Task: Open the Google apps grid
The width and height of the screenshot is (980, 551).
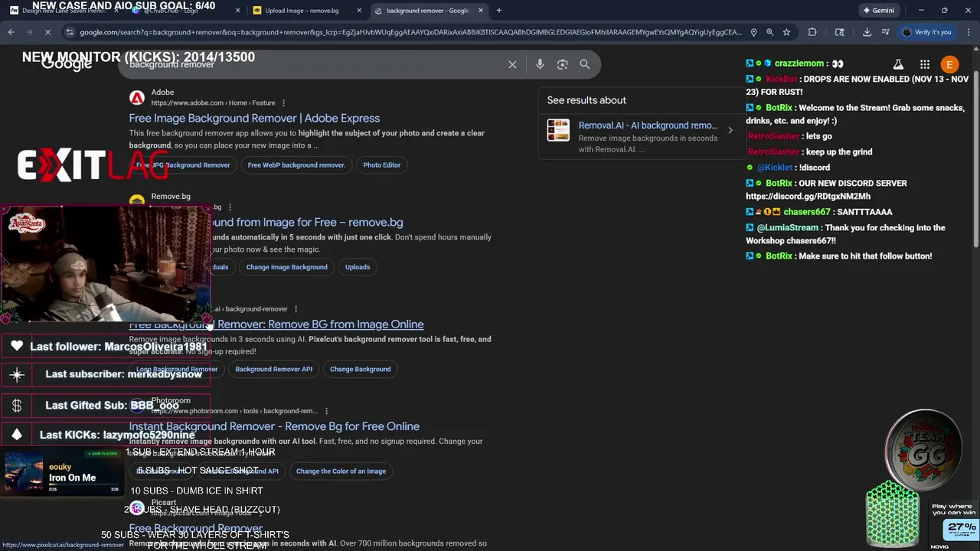Action: click(x=925, y=64)
